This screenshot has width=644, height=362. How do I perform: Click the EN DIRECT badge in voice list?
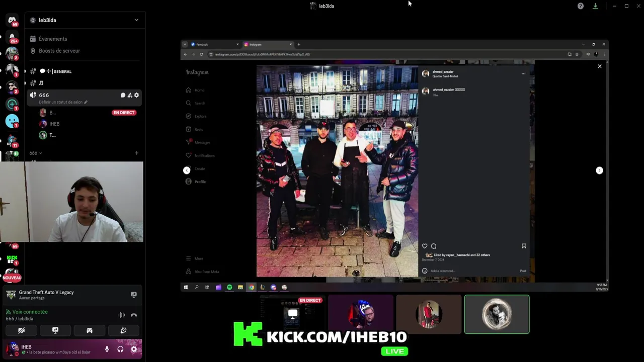tap(124, 113)
